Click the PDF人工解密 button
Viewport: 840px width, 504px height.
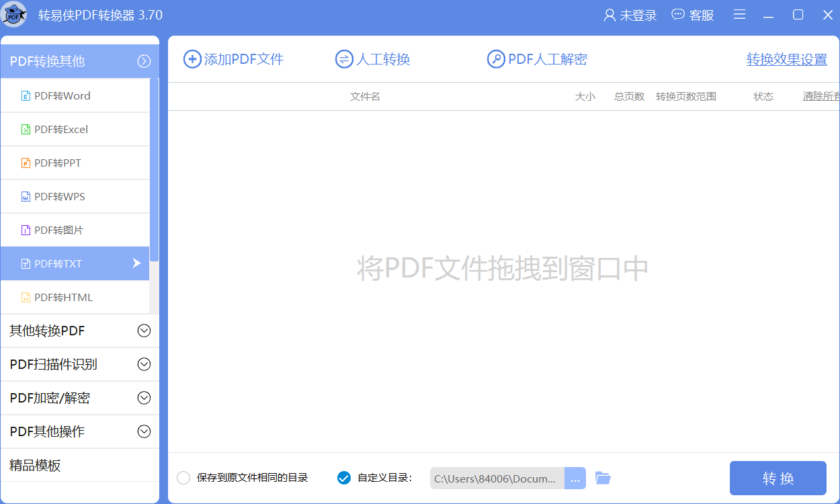538,59
